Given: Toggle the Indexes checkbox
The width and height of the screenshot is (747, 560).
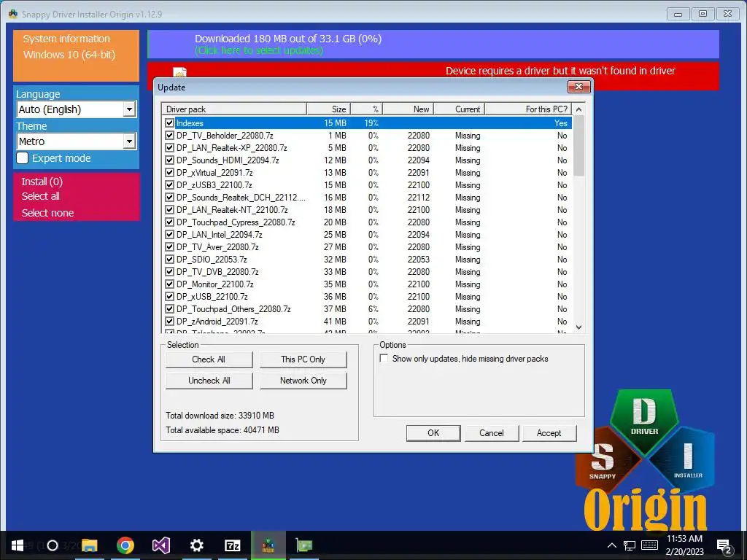Looking at the screenshot, I should [x=169, y=122].
